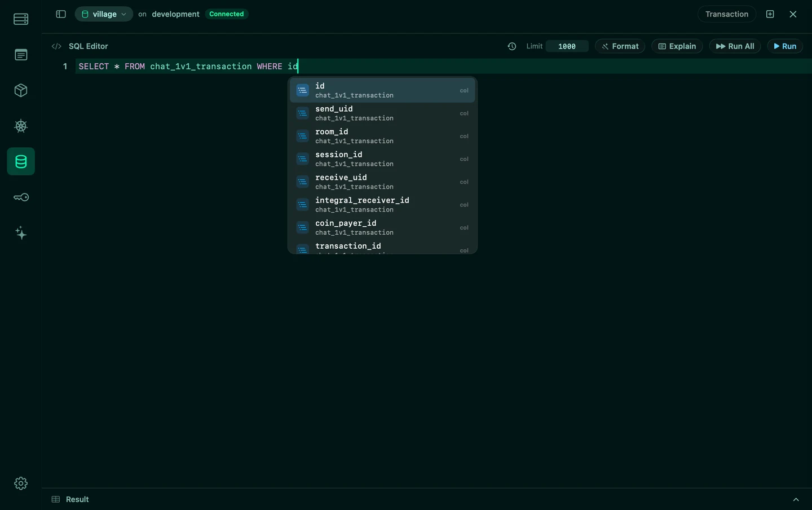Click the column icon beside integral_receiver_id
Screen dimensions: 812x510
[303, 205]
